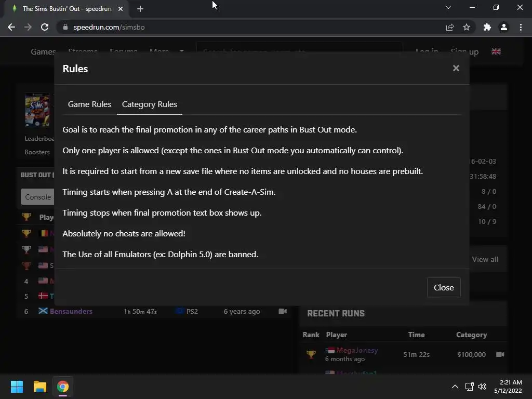Image resolution: width=532 pixels, height=399 pixels.
Task: Open the share page icon
Action: coord(450,27)
